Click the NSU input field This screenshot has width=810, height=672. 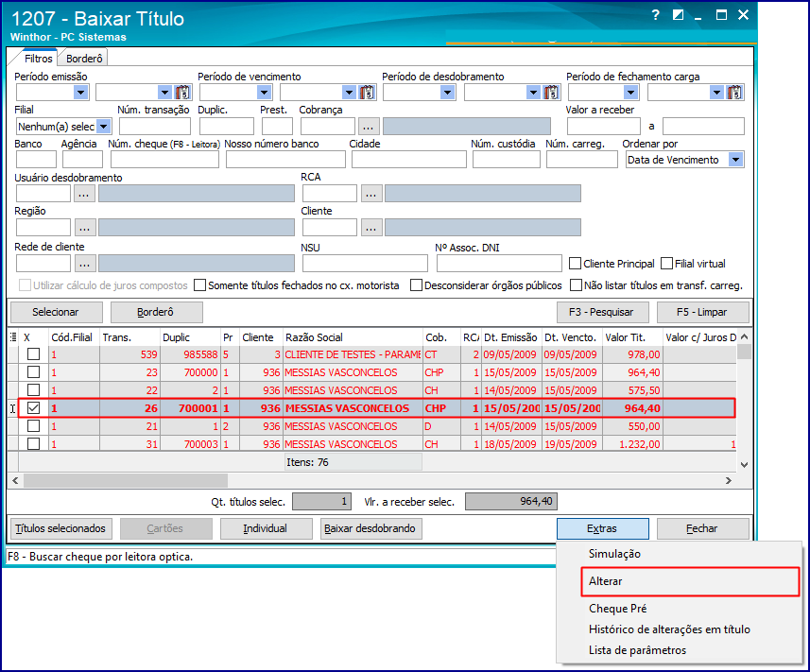(365, 264)
